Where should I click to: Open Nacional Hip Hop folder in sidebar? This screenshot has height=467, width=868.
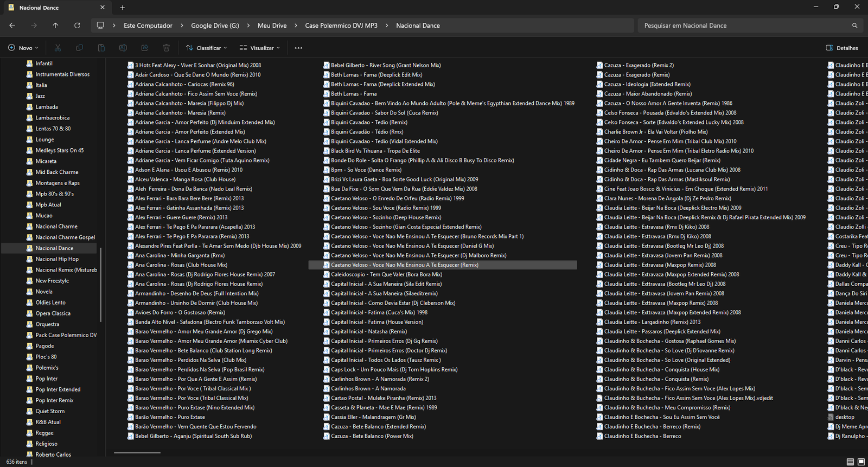pos(57,259)
